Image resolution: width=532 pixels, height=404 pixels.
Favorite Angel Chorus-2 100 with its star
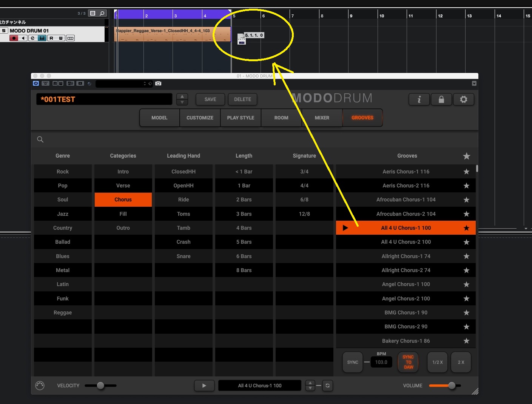click(466, 299)
